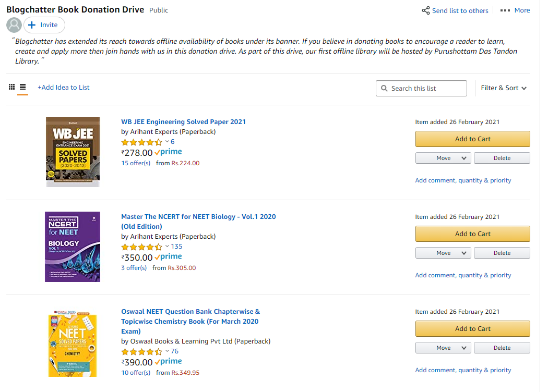Delete the Oswaal NEET Question Bank item
The height and width of the screenshot is (392, 548).
[x=502, y=348]
